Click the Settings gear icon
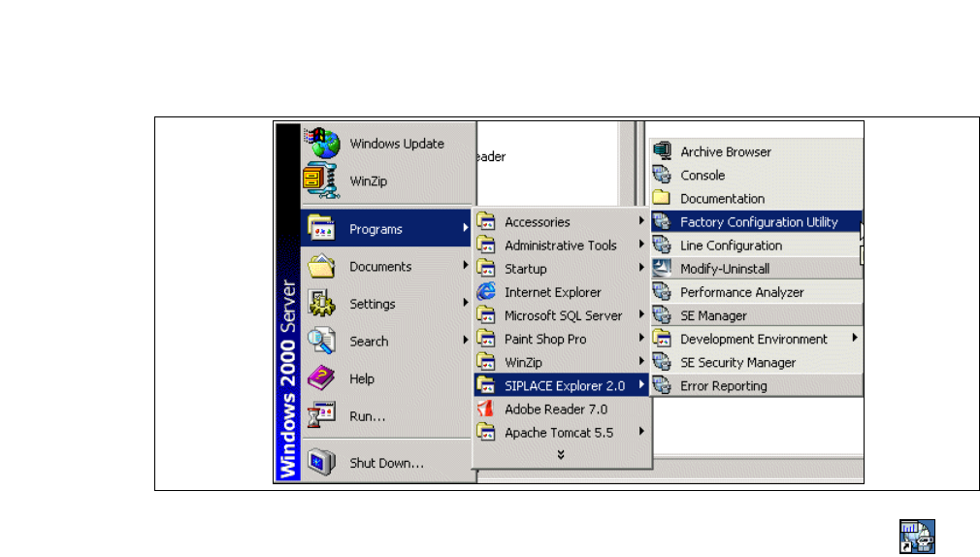Viewport: 980px width, 557px height. click(321, 303)
